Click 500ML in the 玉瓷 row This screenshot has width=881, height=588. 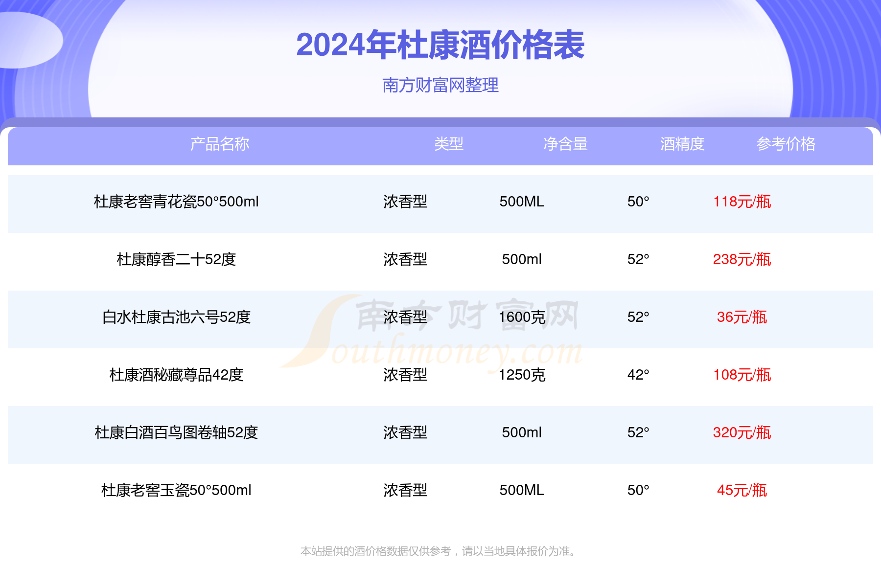click(x=522, y=490)
